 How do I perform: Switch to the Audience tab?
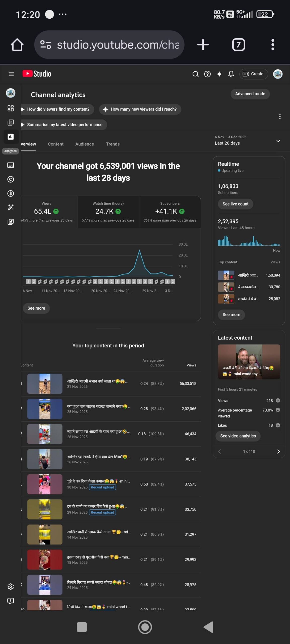point(84,144)
